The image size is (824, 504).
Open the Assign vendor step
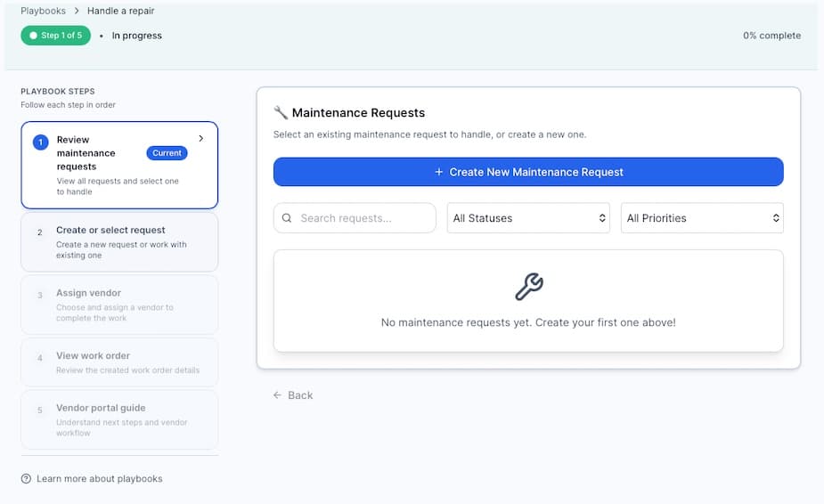pos(119,305)
